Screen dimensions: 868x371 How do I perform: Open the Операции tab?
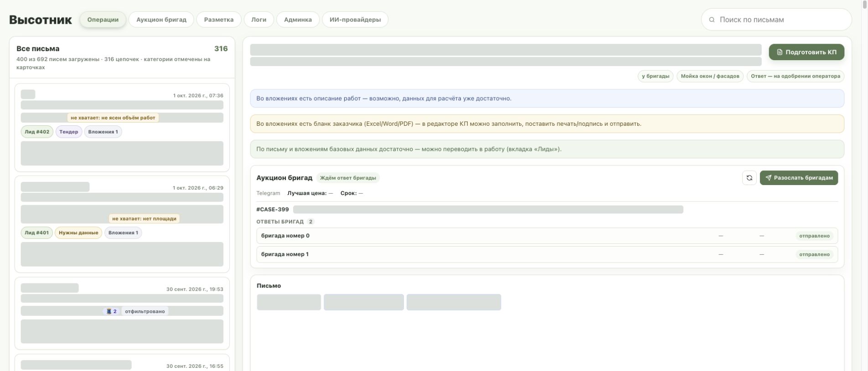(x=103, y=20)
